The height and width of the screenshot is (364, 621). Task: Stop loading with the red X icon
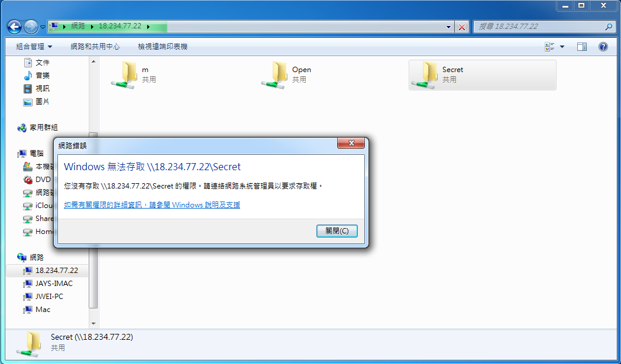pyautogui.click(x=461, y=27)
